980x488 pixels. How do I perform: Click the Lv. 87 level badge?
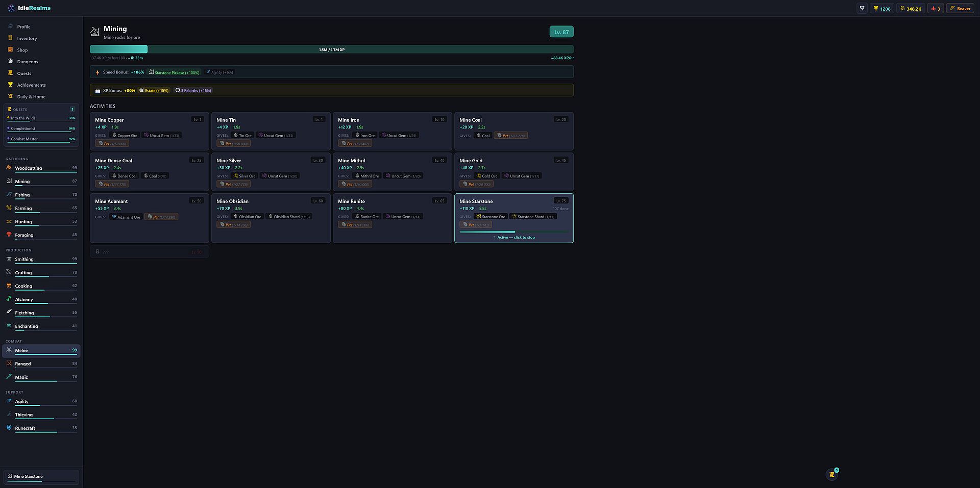tap(561, 32)
